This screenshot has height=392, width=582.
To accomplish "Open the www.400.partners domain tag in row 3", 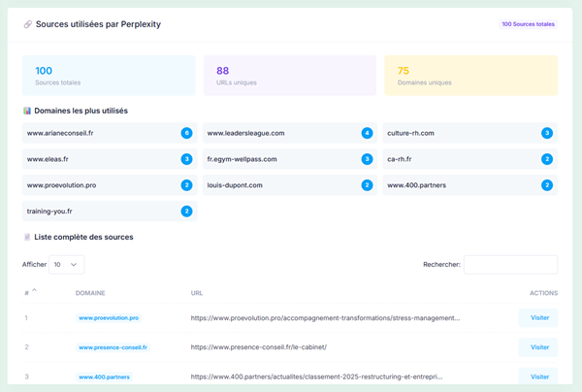I will (104, 376).
